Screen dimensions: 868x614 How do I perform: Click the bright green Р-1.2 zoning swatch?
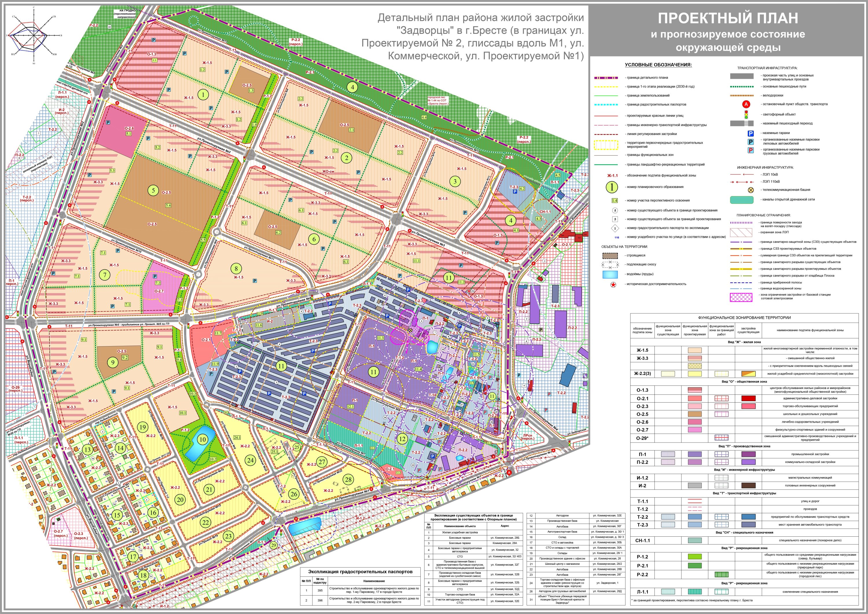(694, 556)
